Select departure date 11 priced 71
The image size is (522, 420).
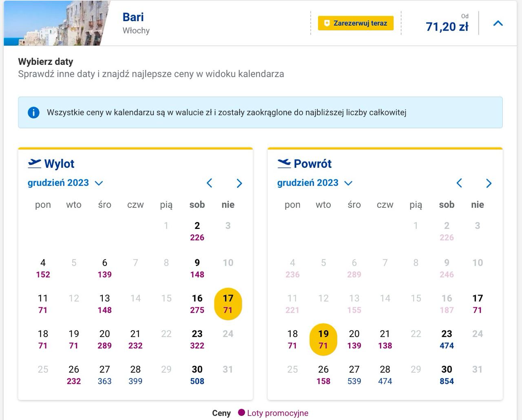[x=43, y=304]
